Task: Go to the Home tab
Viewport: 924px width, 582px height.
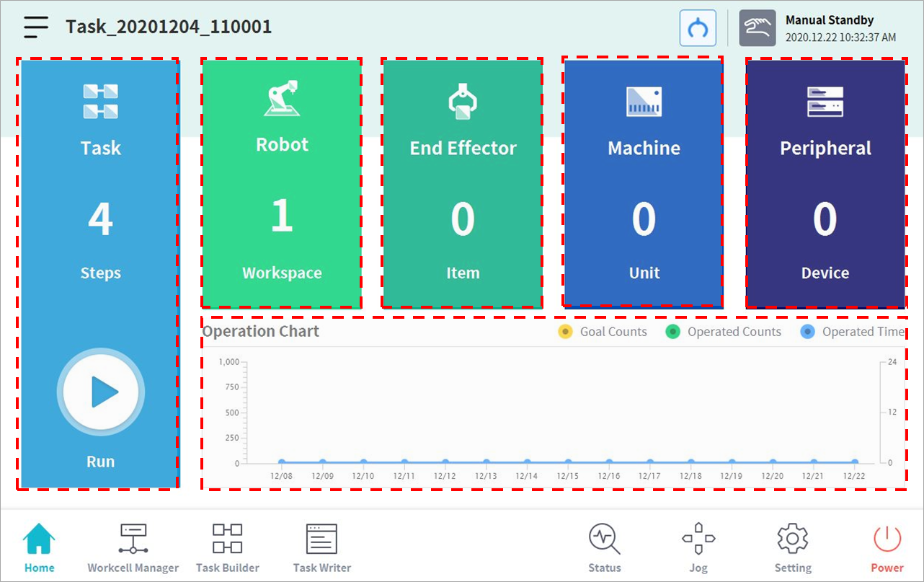Action: pos(39,547)
